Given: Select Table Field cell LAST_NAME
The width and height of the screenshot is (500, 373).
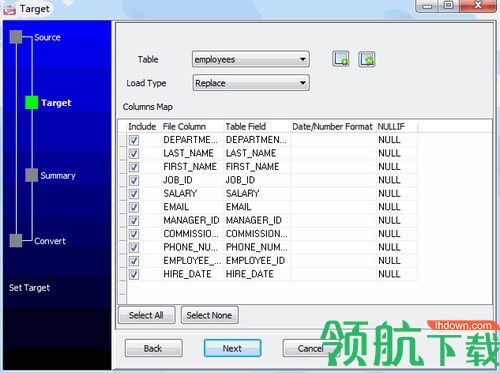Looking at the screenshot, I should pyautogui.click(x=257, y=153).
